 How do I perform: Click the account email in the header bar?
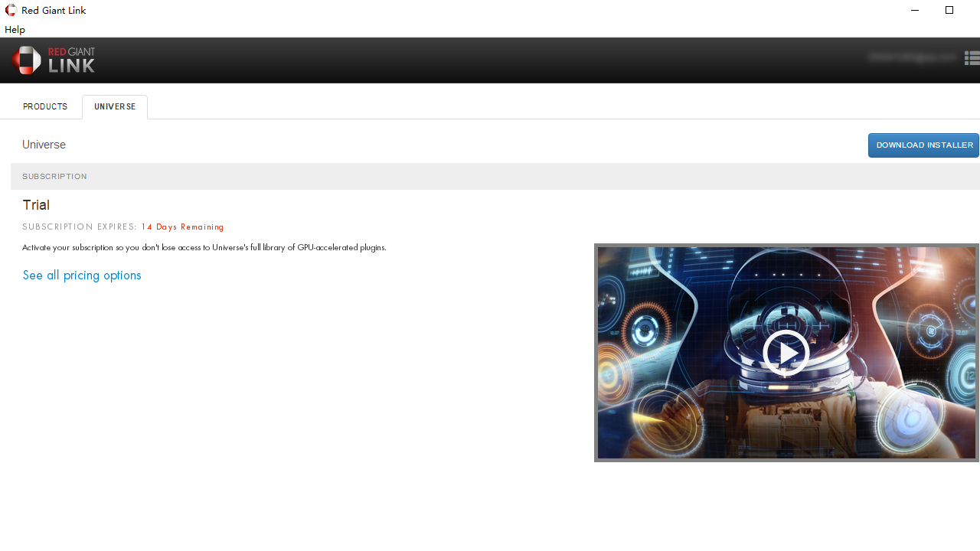(911, 57)
